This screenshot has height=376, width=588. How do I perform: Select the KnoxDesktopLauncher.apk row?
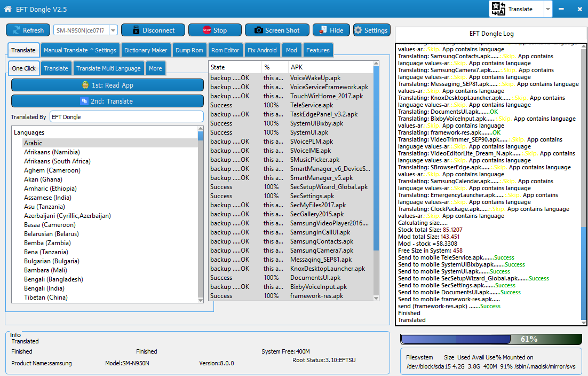click(x=291, y=269)
